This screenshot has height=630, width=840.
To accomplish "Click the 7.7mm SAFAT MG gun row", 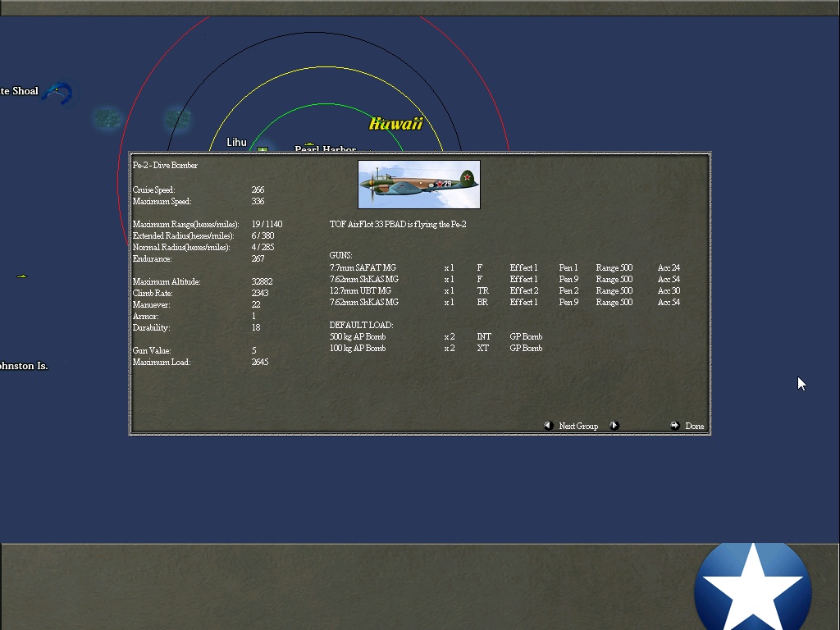I will pos(504,267).
